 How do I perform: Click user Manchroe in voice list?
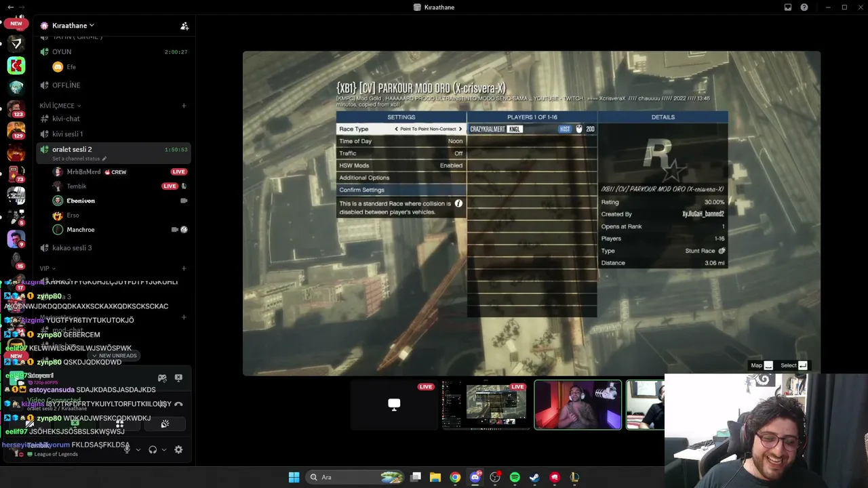pos(80,230)
